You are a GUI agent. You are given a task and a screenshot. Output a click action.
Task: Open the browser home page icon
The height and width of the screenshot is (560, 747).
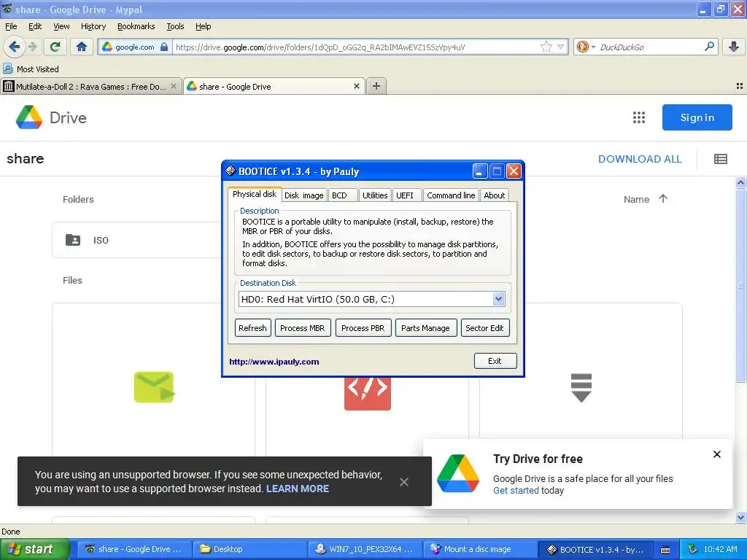click(82, 47)
